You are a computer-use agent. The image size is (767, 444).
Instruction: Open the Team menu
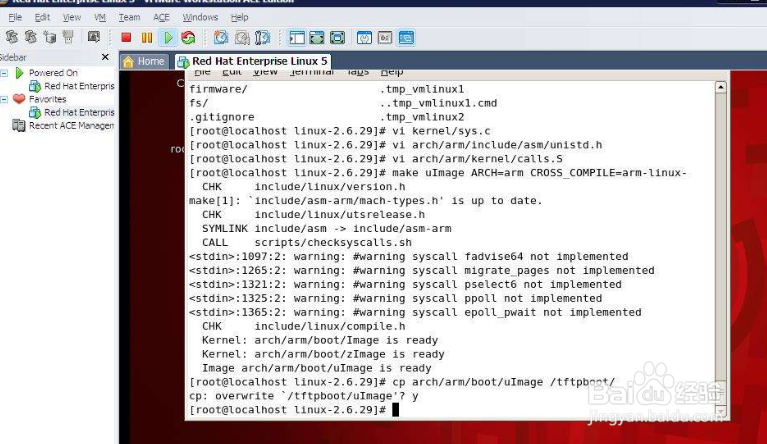click(129, 17)
